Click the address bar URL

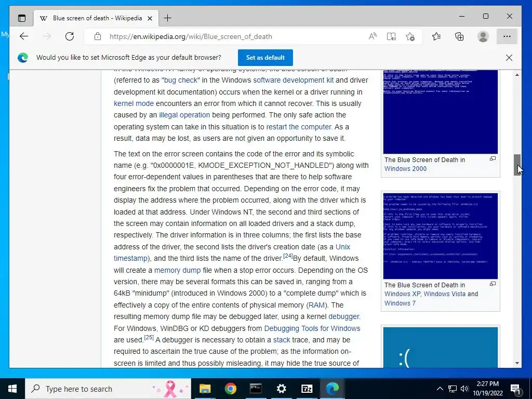point(191,36)
